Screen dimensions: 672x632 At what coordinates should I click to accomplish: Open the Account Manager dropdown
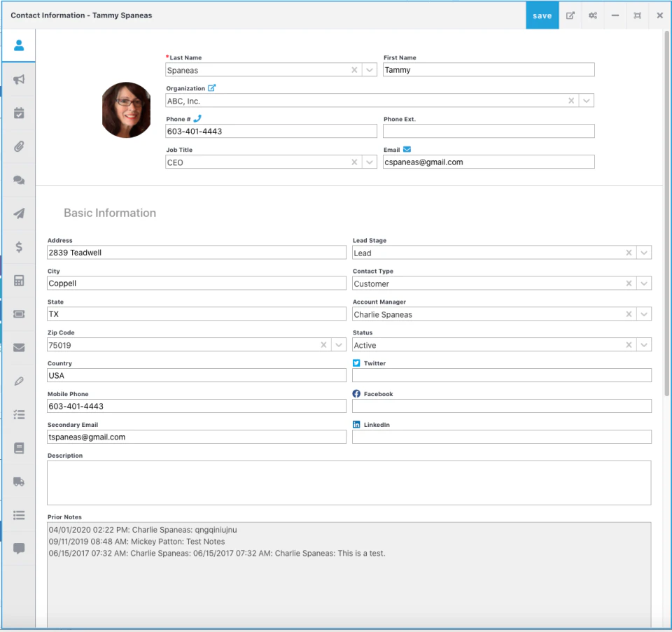pos(644,314)
